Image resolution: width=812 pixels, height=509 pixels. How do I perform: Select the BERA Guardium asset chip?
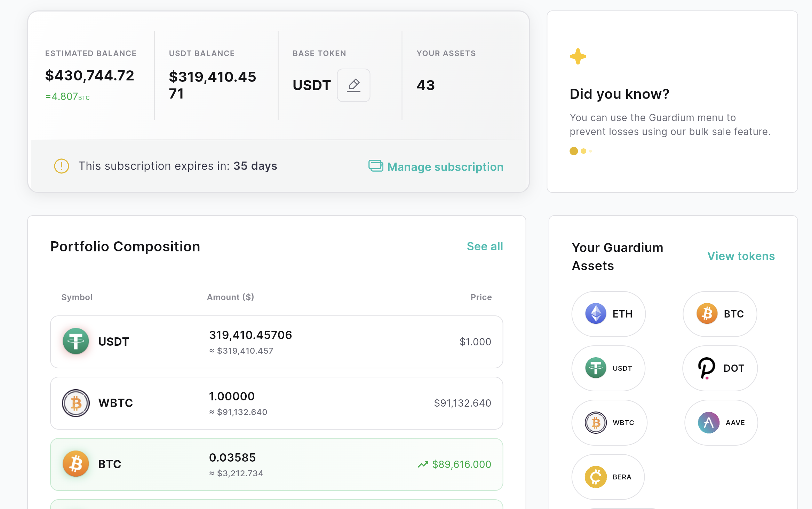pyautogui.click(x=608, y=477)
